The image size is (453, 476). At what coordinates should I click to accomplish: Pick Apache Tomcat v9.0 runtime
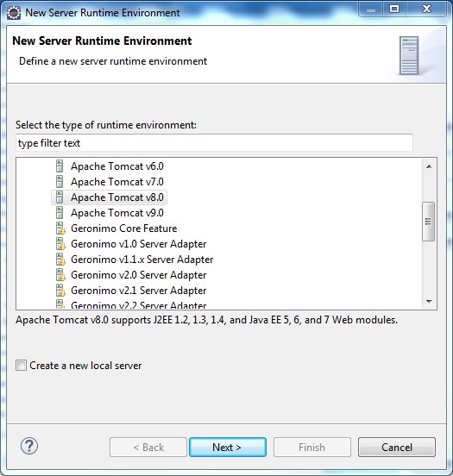click(117, 213)
